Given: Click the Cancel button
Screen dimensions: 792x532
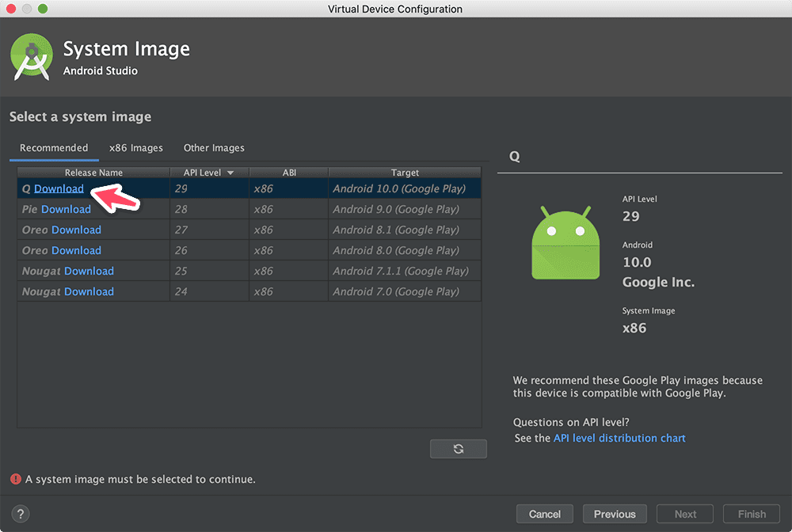Looking at the screenshot, I should click(545, 514).
